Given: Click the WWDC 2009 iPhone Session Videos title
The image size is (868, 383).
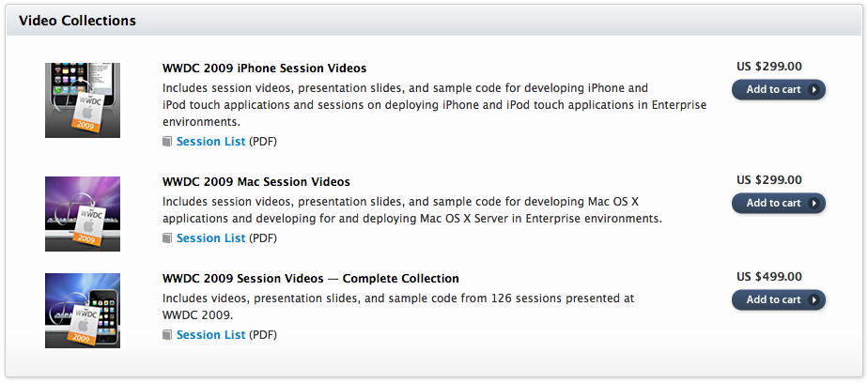Looking at the screenshot, I should (x=264, y=69).
